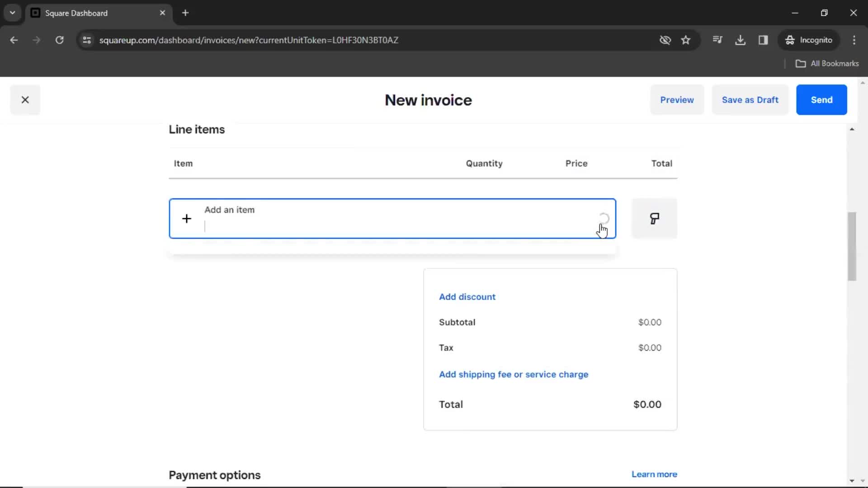Open the media control icon in toolbar
The width and height of the screenshot is (868, 488).
click(x=717, y=40)
